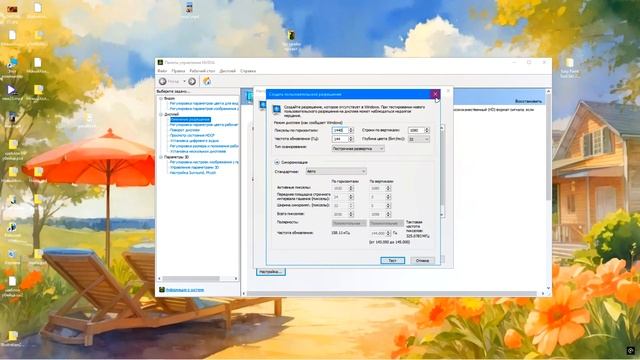Open the Справка menu
Image resolution: width=640 pixels, height=360 pixels.
pos(248,71)
